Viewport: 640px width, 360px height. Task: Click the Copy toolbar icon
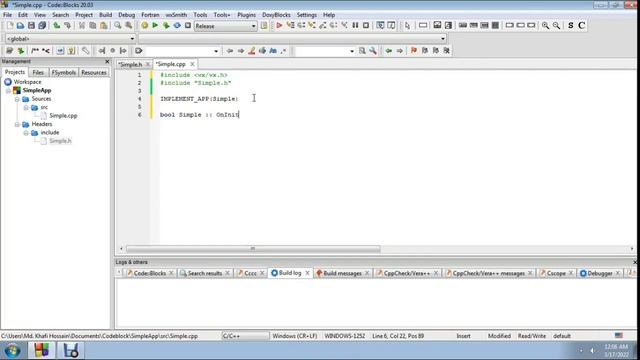[x=93, y=26]
